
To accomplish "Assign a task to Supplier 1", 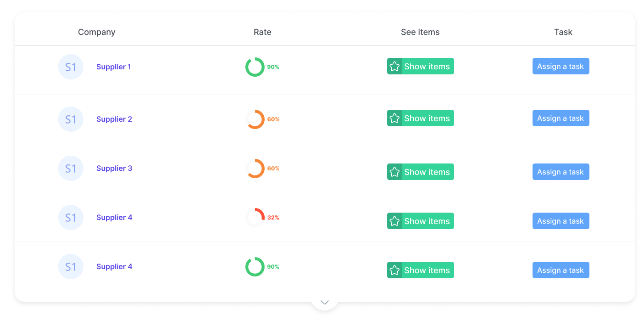I will [561, 66].
